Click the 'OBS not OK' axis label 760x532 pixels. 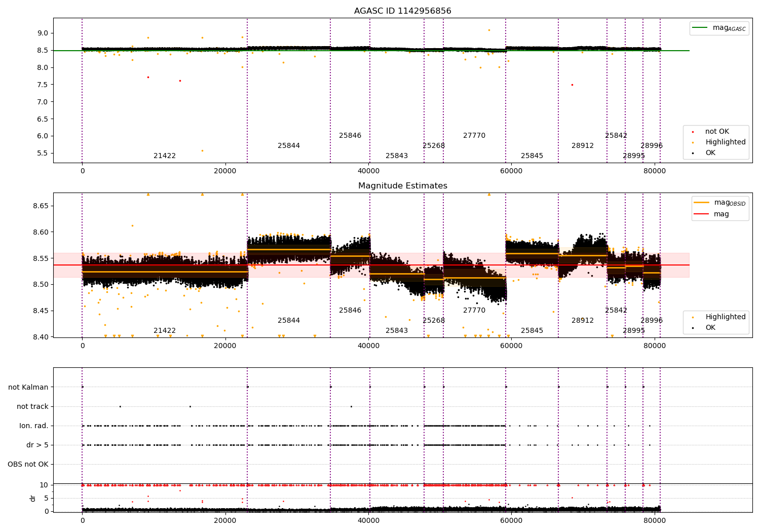point(28,465)
